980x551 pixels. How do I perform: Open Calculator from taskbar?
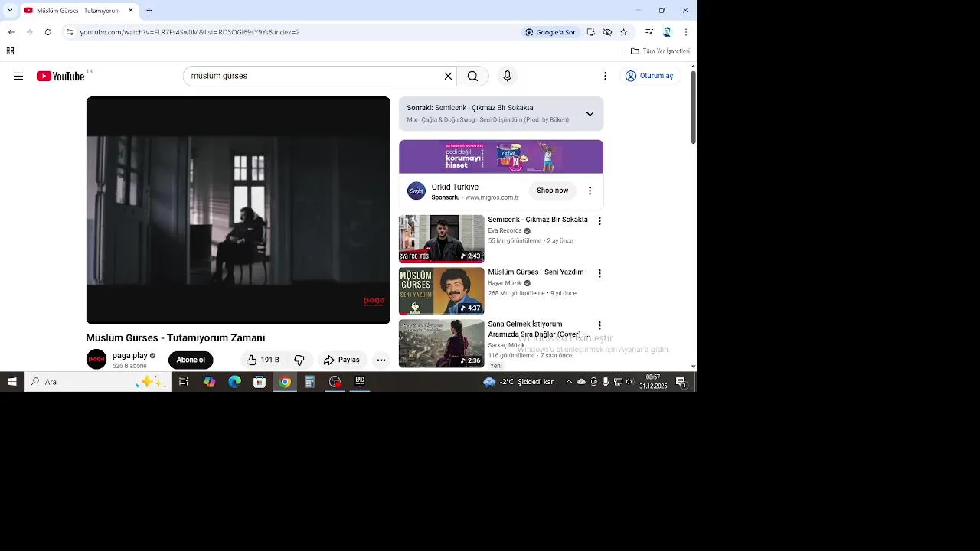pos(309,382)
